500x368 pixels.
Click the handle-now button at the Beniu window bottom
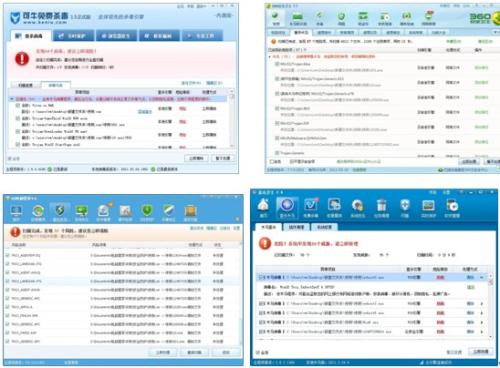pos(196,158)
